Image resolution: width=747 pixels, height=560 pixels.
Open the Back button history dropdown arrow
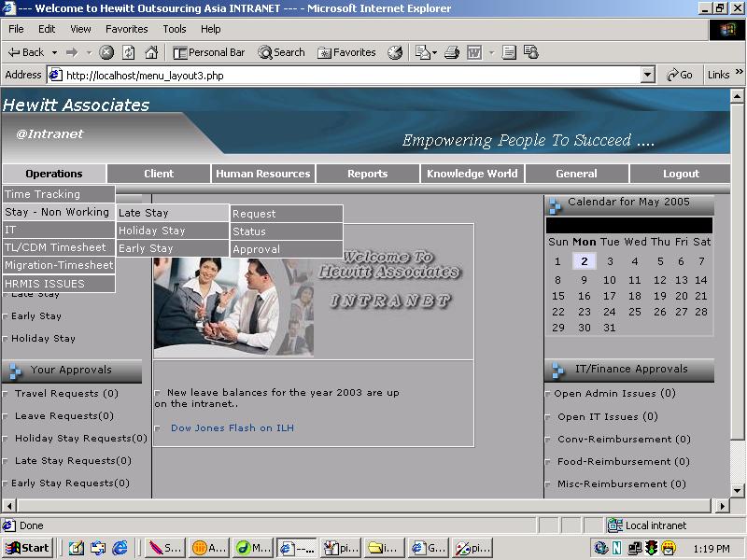(x=55, y=52)
